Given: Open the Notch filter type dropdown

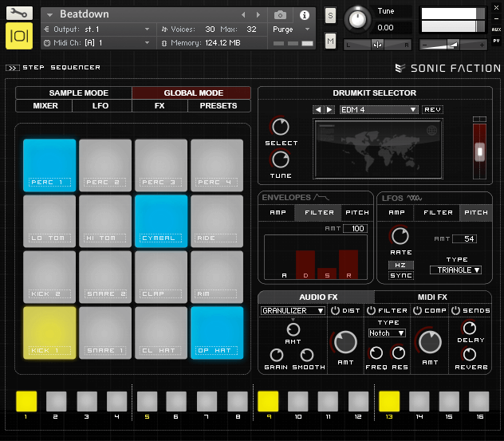Looking at the screenshot, I should 388,333.
